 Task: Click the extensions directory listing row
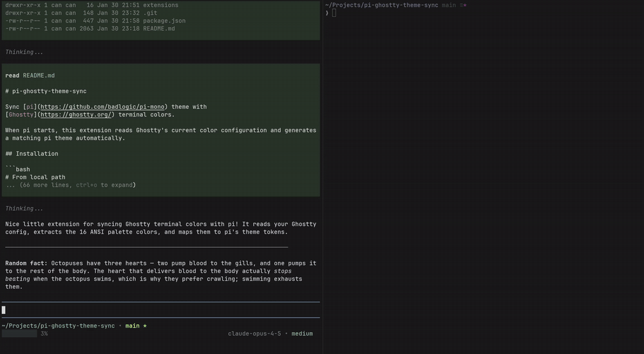coord(92,5)
